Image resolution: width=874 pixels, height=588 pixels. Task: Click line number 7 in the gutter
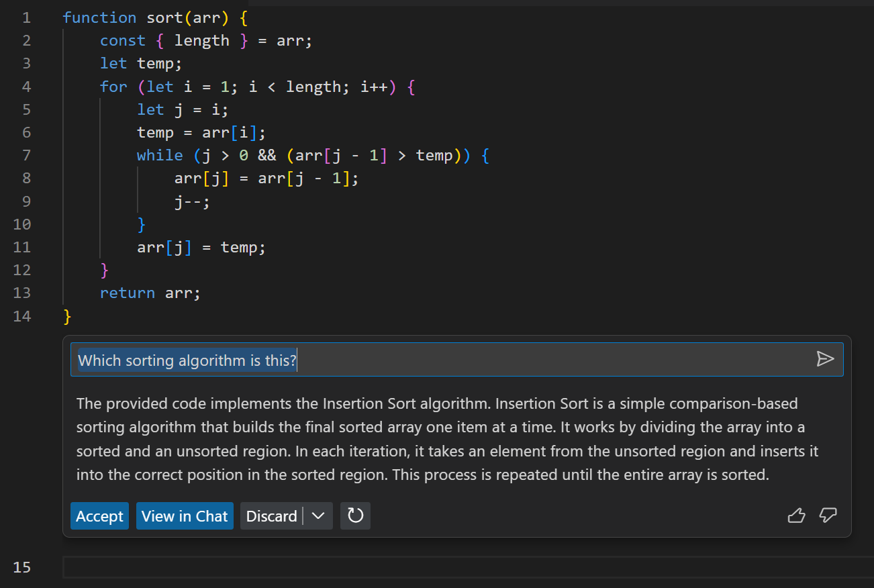(x=26, y=155)
